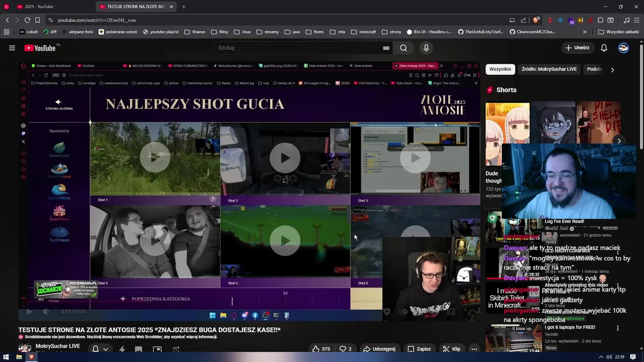Open the MokrySuchar LIVE channel name link

click(58, 346)
